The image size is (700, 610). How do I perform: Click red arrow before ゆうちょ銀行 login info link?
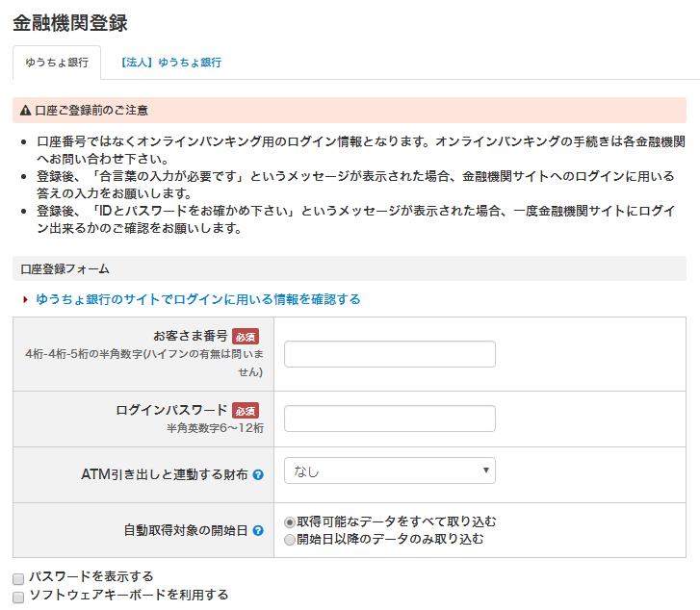coord(25,299)
